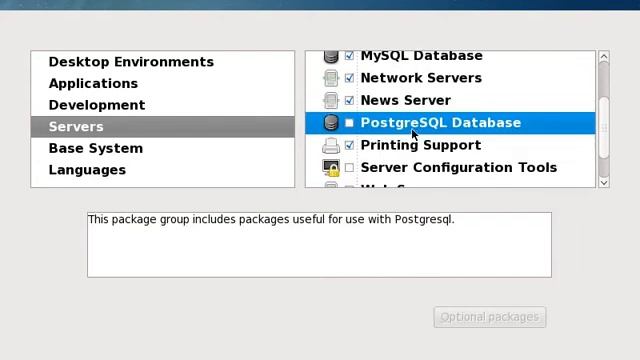Image resolution: width=640 pixels, height=360 pixels.
Task: Click the Server Configuration Tools lock icon
Action: [x=331, y=168]
